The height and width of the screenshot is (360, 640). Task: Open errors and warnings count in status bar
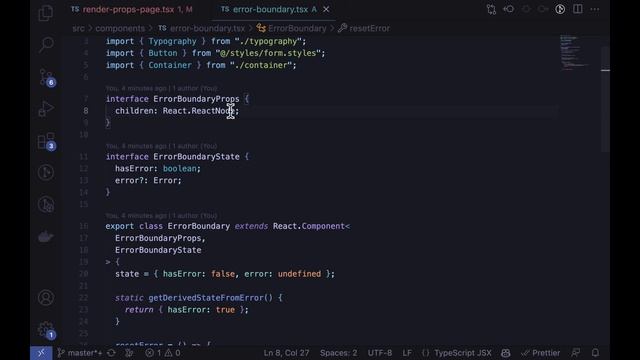tap(163, 353)
